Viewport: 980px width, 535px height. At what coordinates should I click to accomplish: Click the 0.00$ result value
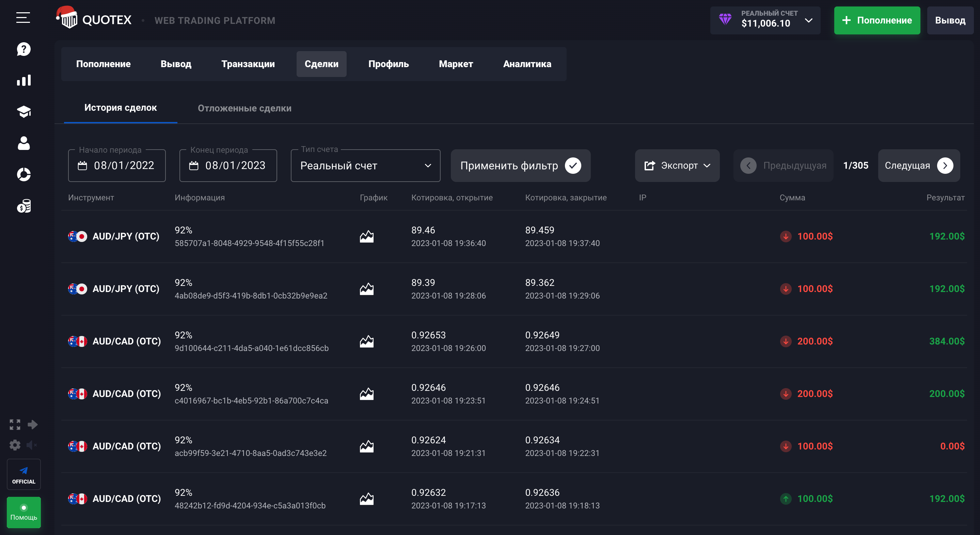click(952, 446)
